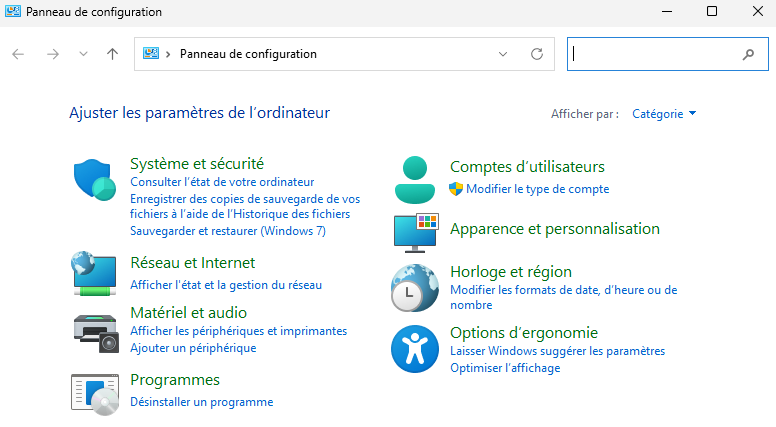Expand the address bar history dropdown
The width and height of the screenshot is (776, 427).
[x=503, y=54]
